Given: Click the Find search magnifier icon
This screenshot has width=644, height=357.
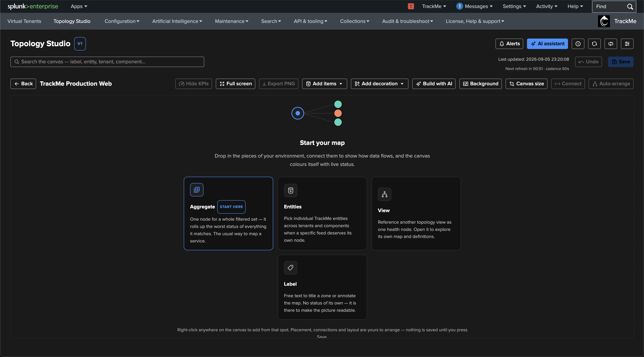Looking at the screenshot, I should click(x=630, y=7).
